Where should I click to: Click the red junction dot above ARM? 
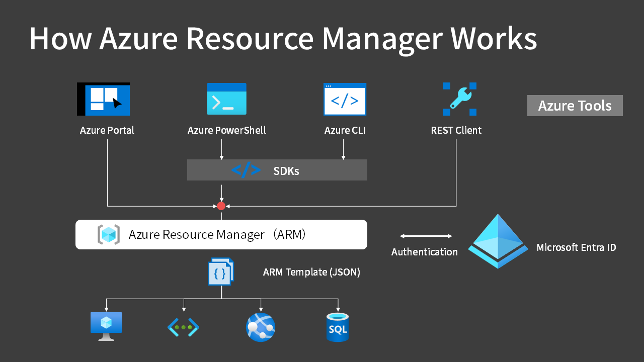coord(221,206)
